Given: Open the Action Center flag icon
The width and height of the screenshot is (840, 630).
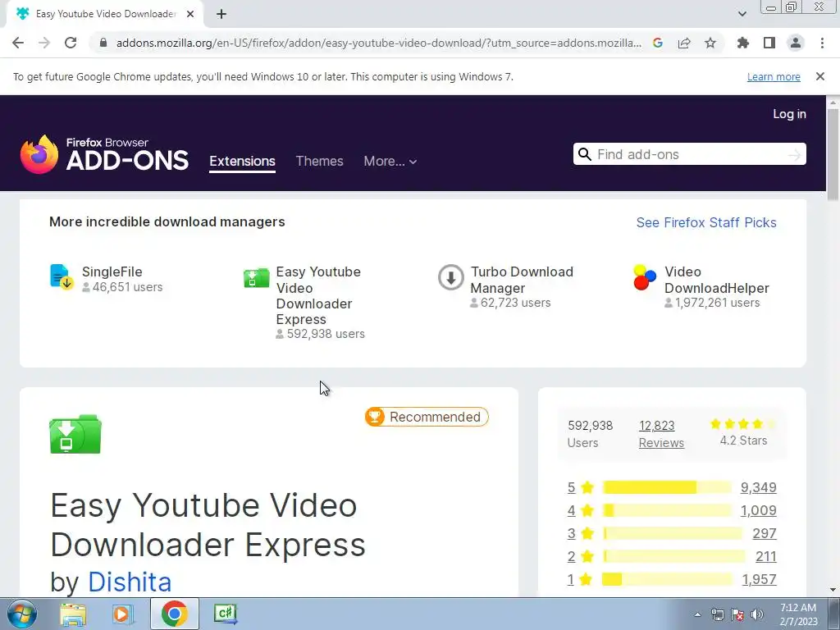Looking at the screenshot, I should [737, 614].
